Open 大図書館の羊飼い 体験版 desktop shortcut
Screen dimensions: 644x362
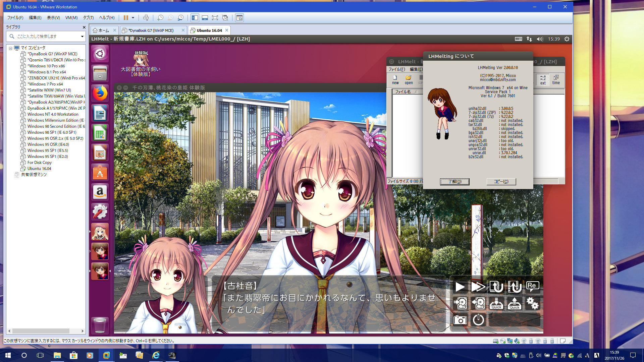pyautogui.click(x=141, y=64)
